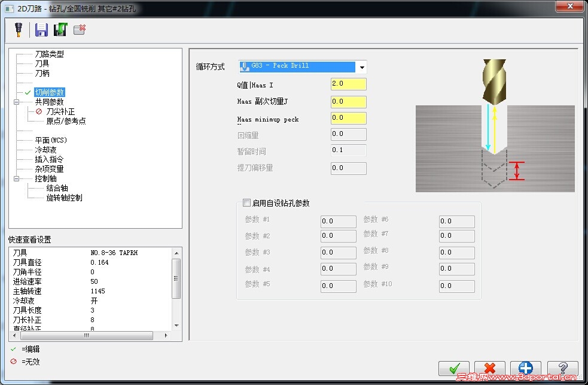Select 原点/参考点 tree item
This screenshot has height=385, width=588.
pyautogui.click(x=66, y=121)
